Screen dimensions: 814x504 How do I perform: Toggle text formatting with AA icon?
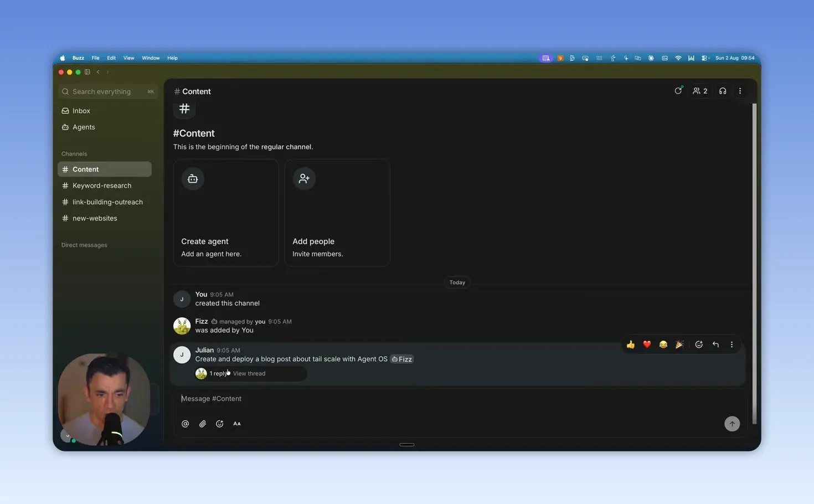tap(237, 424)
